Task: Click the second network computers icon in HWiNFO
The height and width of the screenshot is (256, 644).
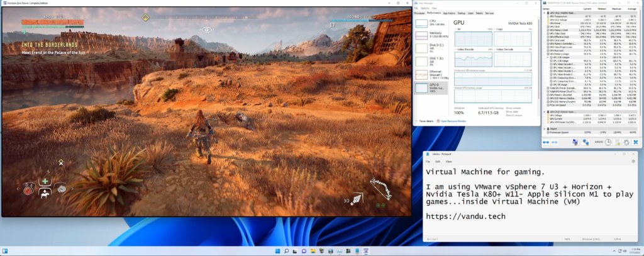Action: point(586,142)
